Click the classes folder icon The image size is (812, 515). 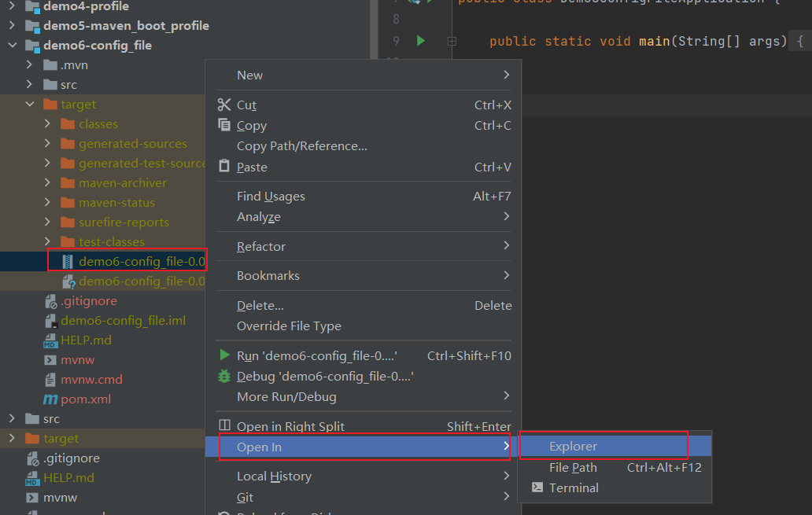(68, 123)
